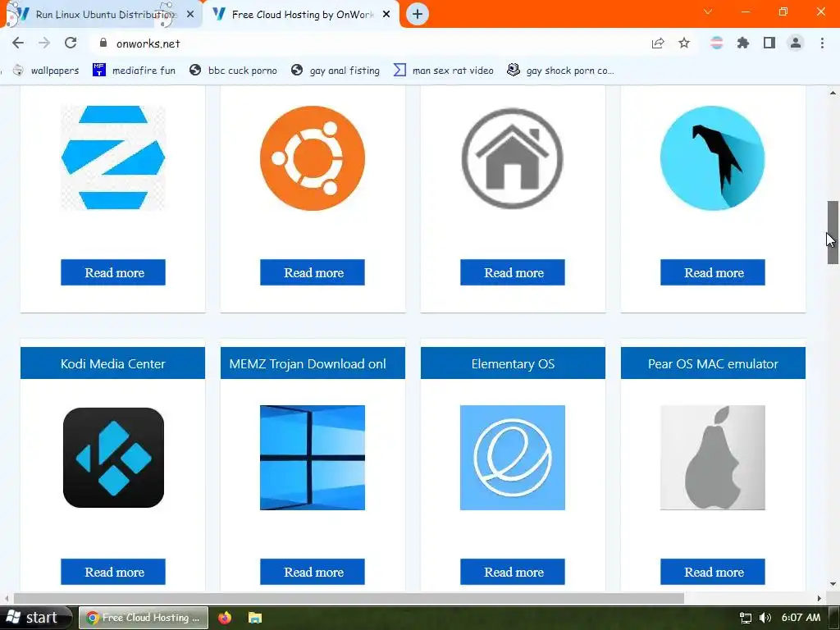Screen dimensions: 840x630
Task: Click the browser forward arrow
Action: pos(44,43)
